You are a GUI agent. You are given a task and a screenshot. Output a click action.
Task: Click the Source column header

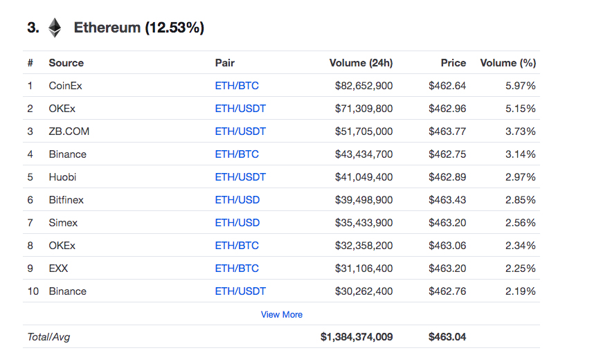point(66,63)
